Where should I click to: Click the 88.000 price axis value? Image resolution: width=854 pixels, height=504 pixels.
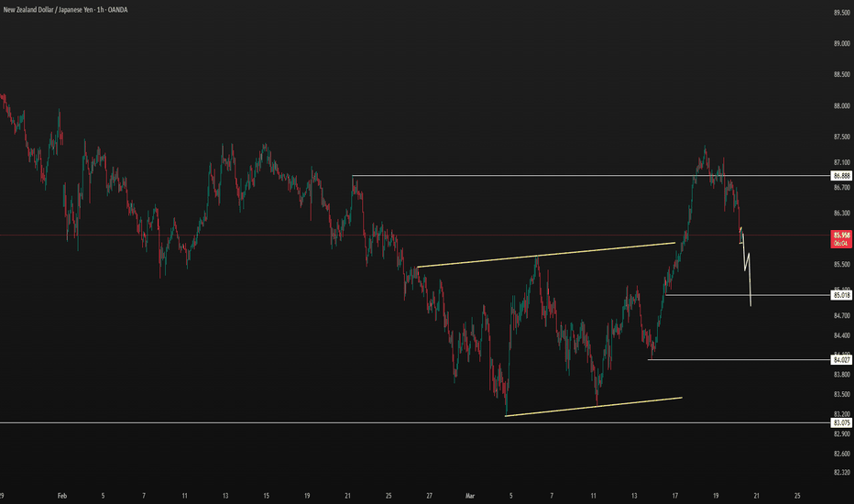(x=841, y=106)
